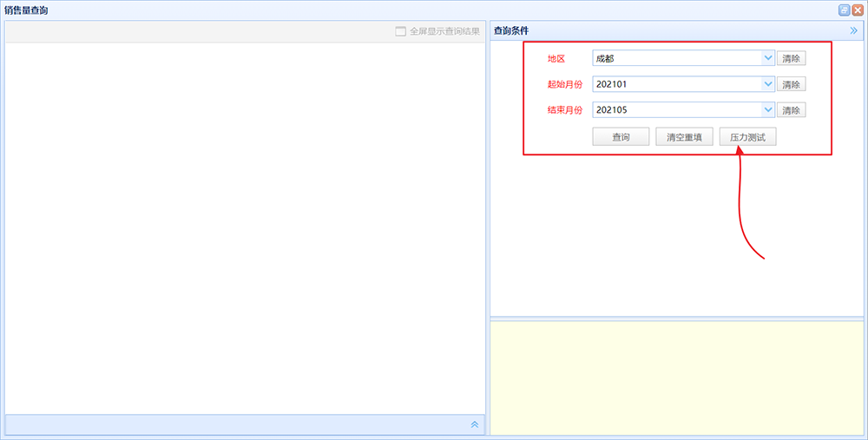The height and width of the screenshot is (440, 868).
Task: Collapse the 查询条件 panel with double-arrow icon
Action: [x=853, y=31]
